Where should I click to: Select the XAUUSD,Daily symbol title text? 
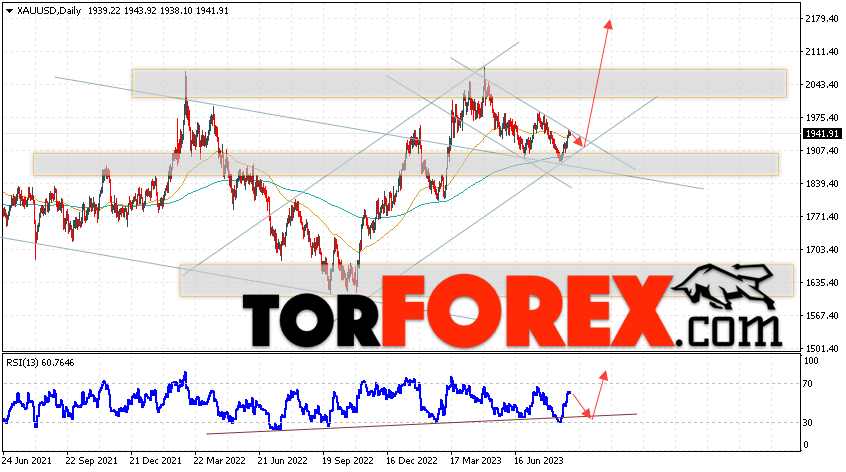click(x=49, y=11)
